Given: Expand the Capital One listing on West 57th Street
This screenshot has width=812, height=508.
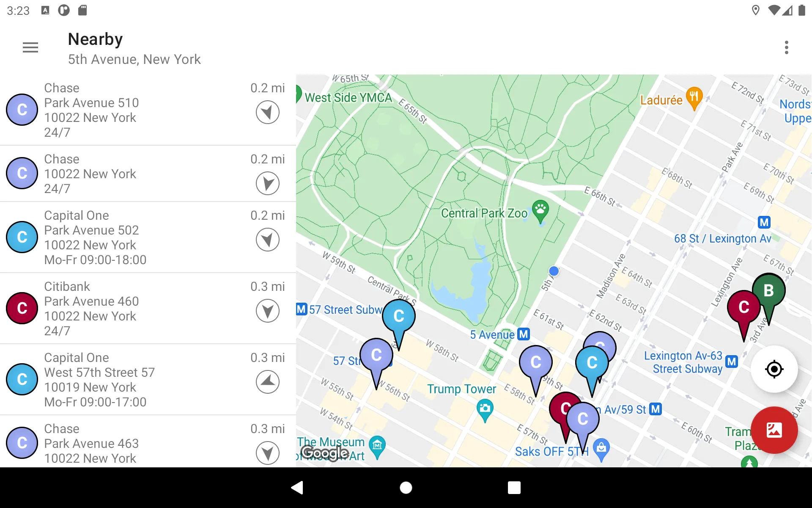Looking at the screenshot, I should click(148, 380).
